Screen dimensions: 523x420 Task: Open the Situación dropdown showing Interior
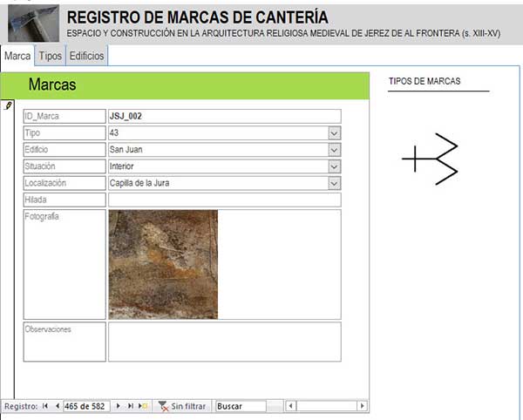pos(334,166)
